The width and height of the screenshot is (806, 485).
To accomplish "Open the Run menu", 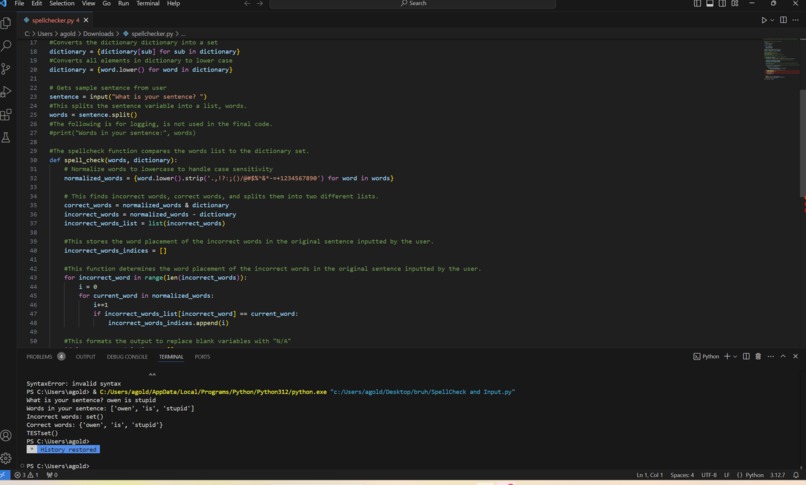I will pos(123,4).
